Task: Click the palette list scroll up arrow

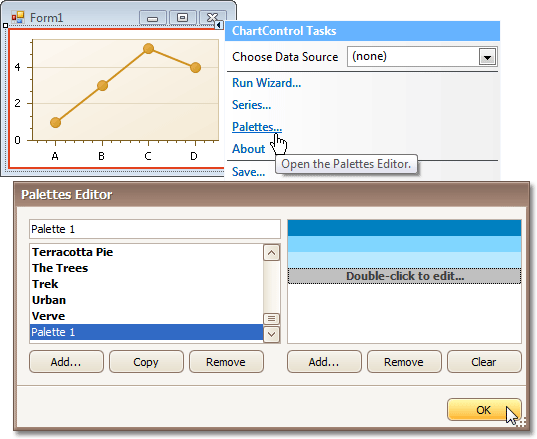Action: [x=272, y=253]
